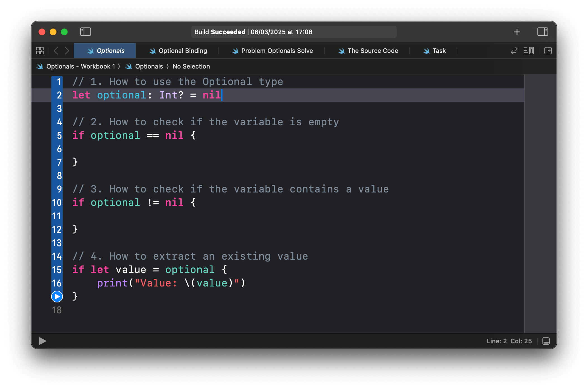The width and height of the screenshot is (588, 390).
Task: Open the 'No Selection' breadcrumb
Action: (191, 66)
